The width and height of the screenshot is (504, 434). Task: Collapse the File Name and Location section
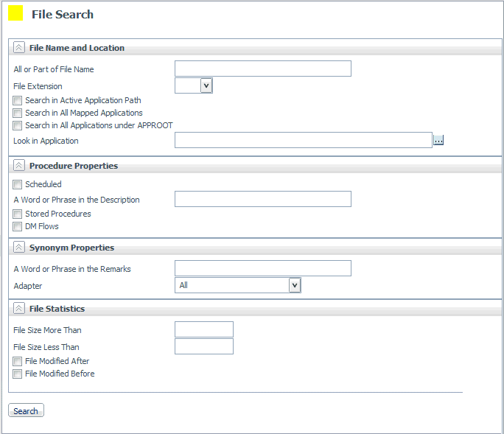[x=19, y=47]
